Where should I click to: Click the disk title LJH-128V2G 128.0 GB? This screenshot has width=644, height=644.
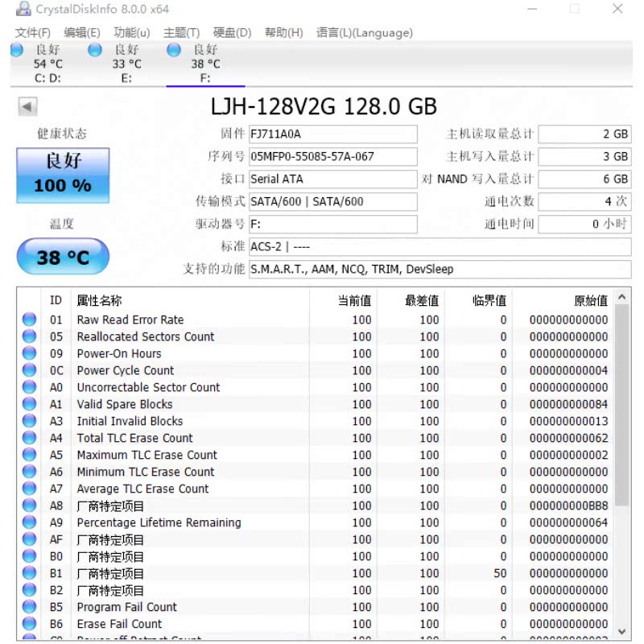coord(324,106)
